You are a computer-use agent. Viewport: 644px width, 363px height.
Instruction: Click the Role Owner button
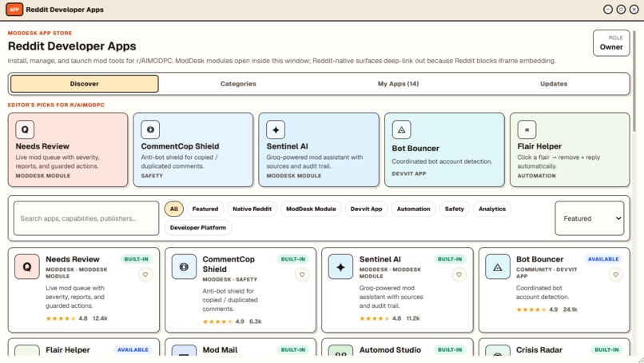pyautogui.click(x=611, y=42)
